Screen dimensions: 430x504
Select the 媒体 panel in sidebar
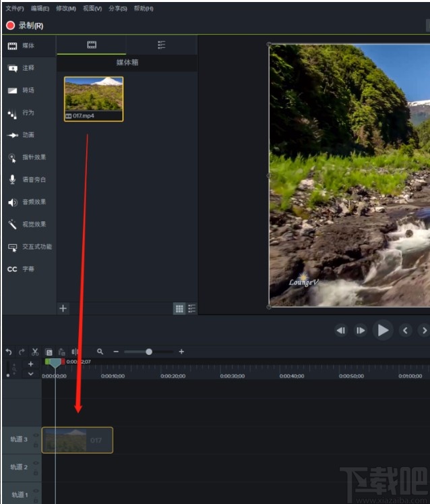29,46
